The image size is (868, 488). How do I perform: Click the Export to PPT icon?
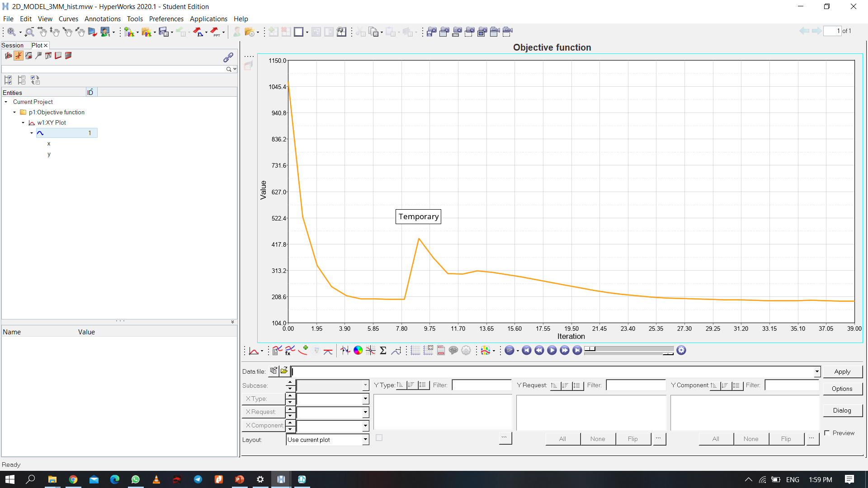coord(215,32)
